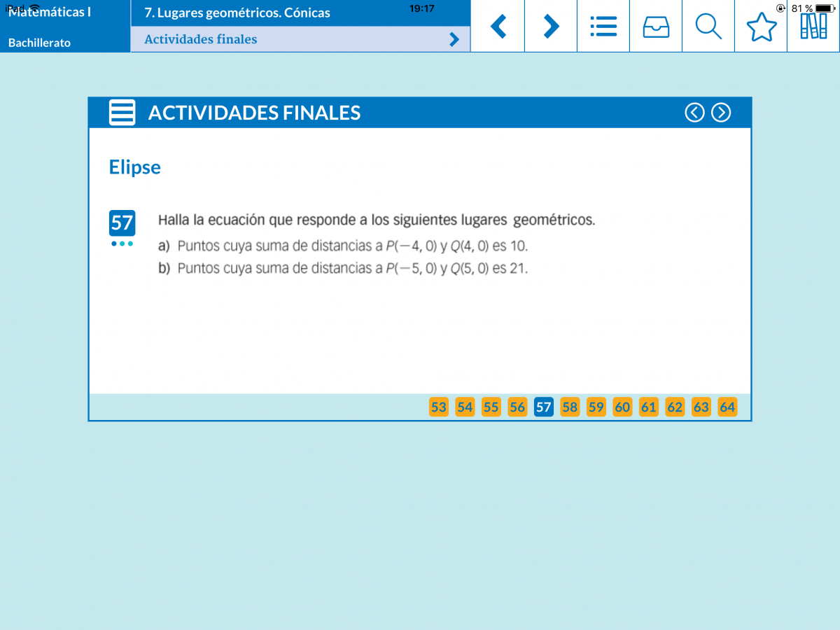This screenshot has width=840, height=630.
Task: Jump to activity 53
Action: 439,407
